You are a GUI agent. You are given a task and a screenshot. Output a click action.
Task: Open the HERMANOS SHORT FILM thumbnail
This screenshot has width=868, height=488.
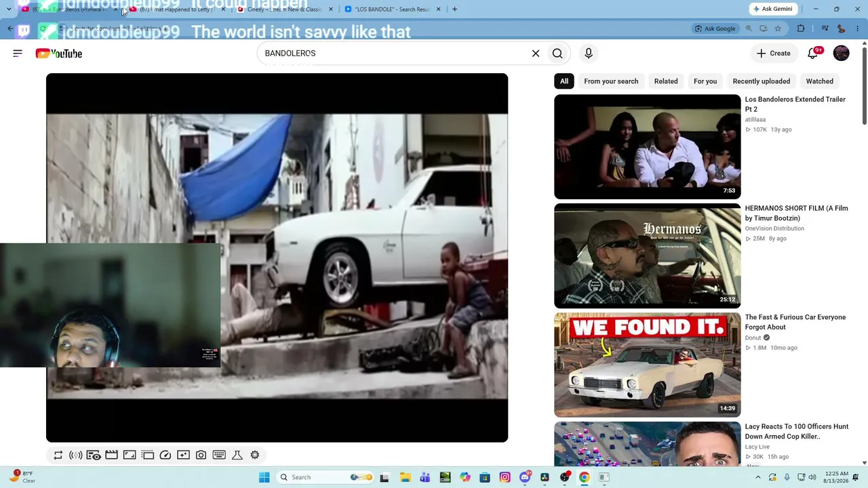647,256
